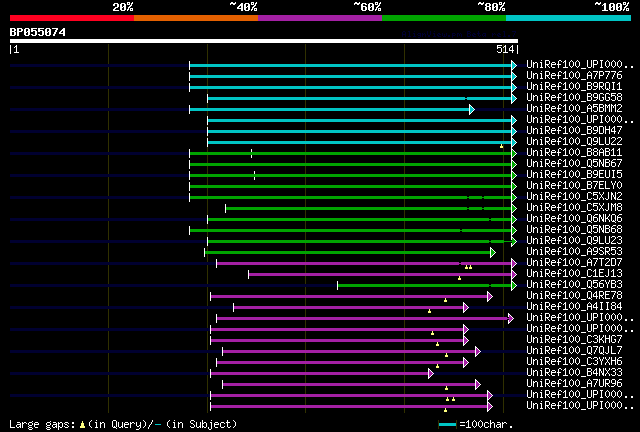The image size is (640, 432).
Task: Click the red 20% identity color bar
Action: (72, 18)
